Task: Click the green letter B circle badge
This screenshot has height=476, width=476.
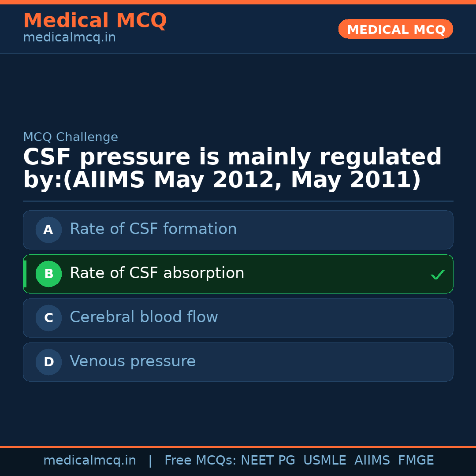Action: 48,274
